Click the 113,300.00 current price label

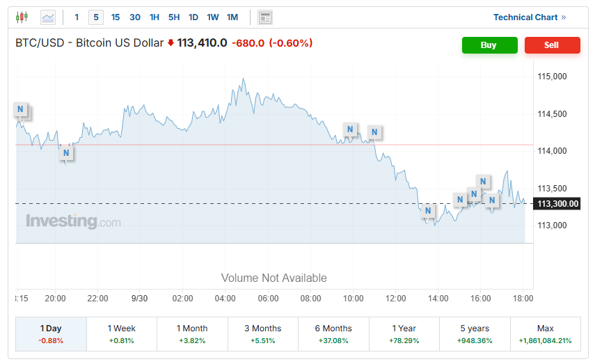click(557, 203)
